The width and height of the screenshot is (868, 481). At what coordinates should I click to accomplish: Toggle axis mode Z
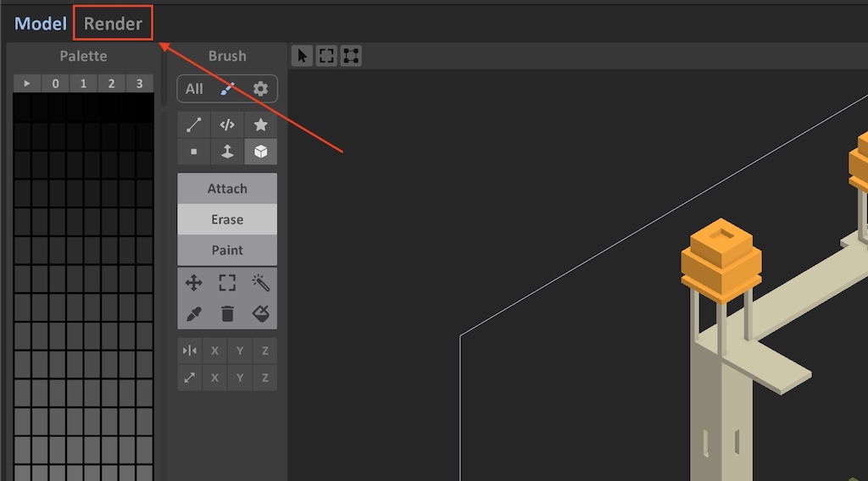265,378
